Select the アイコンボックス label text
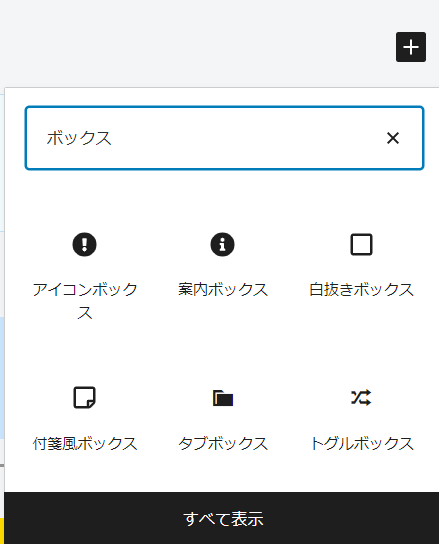Viewport: 439px width, 544px height. (85, 301)
